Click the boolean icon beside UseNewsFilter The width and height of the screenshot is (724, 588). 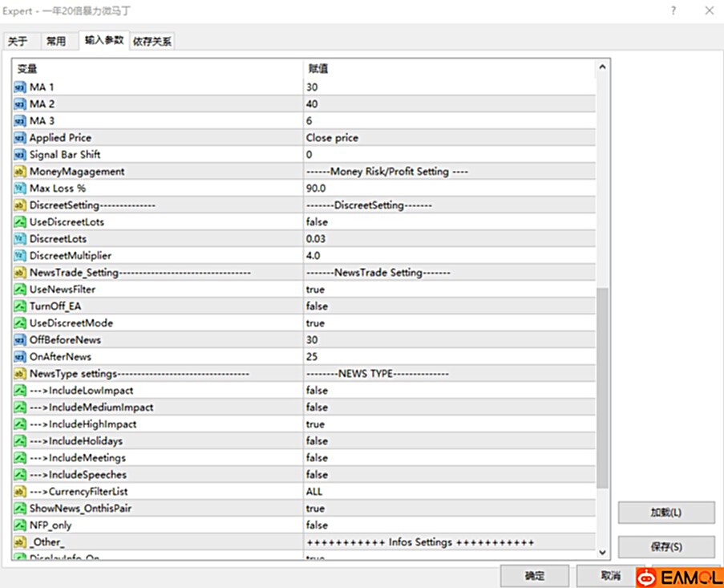coord(20,290)
